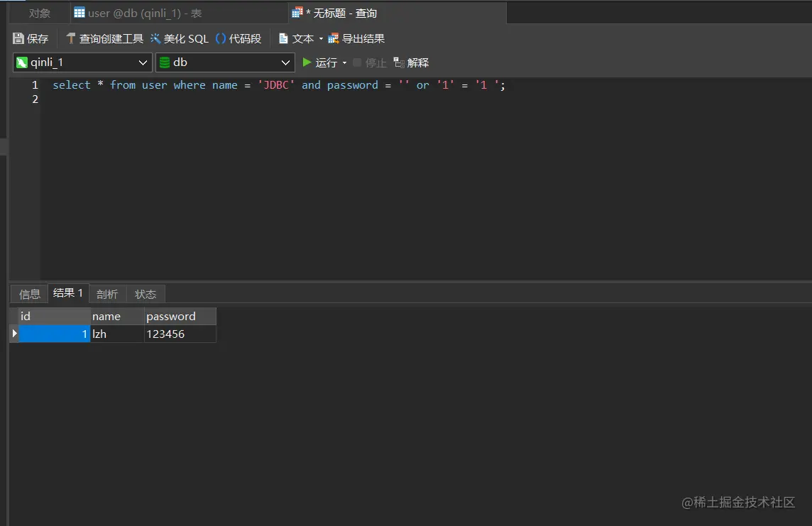Screen dimensions: 812x526
Task: Click the Text (文本) document icon
Action: click(x=283, y=38)
